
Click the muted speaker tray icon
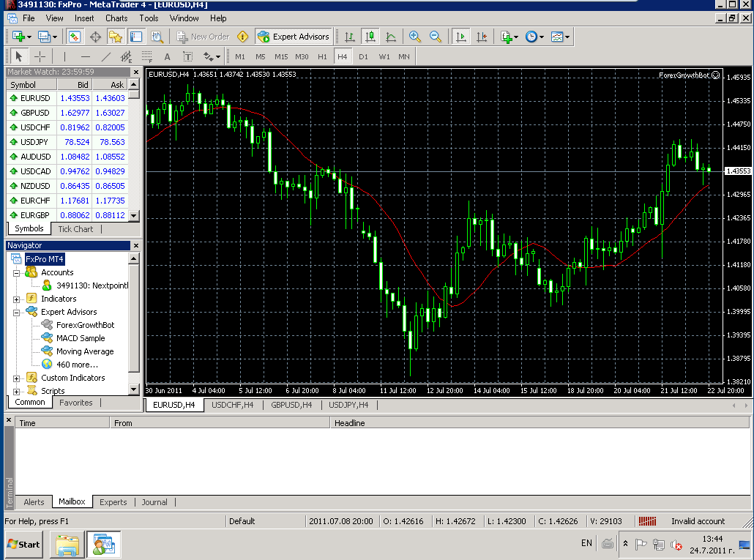tap(676, 545)
